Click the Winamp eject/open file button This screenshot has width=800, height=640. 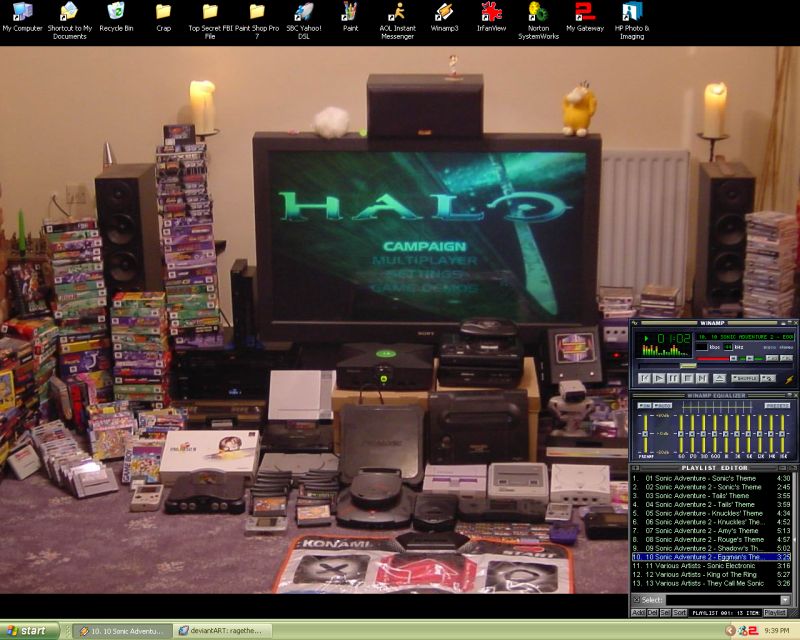coord(719,378)
